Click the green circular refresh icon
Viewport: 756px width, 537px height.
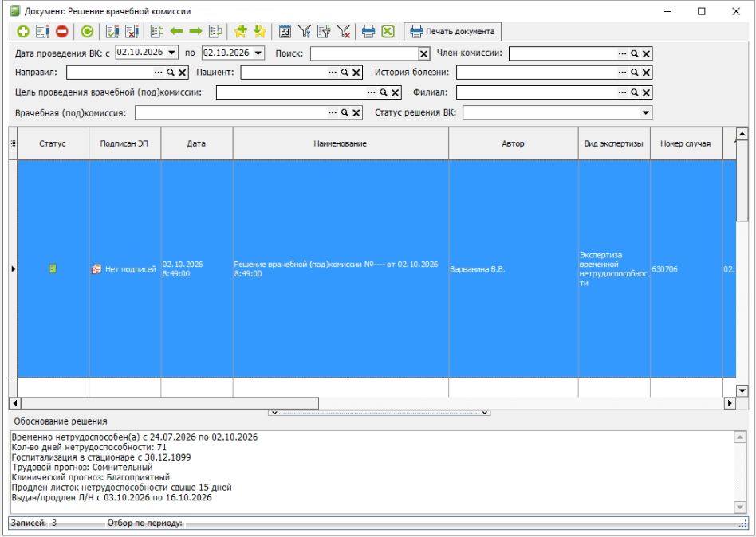coord(87,32)
